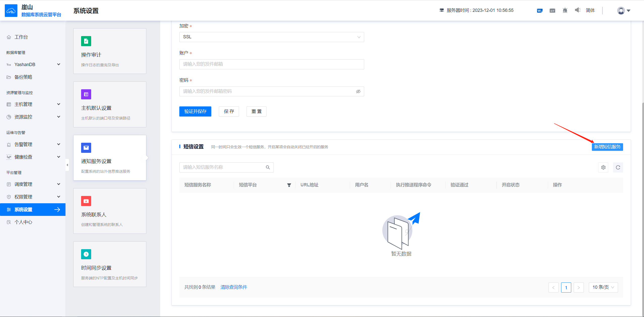The height and width of the screenshot is (317, 644).
Task: Open the user avatar dropdown menu
Action: point(623,11)
